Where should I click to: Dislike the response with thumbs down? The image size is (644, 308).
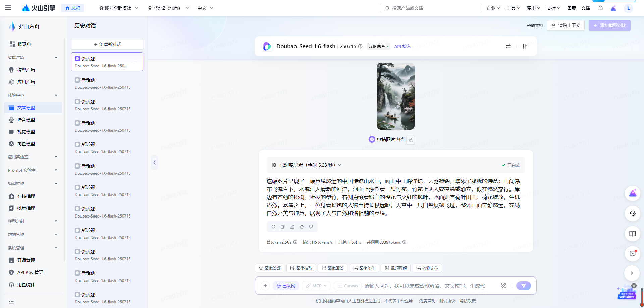pos(311,227)
